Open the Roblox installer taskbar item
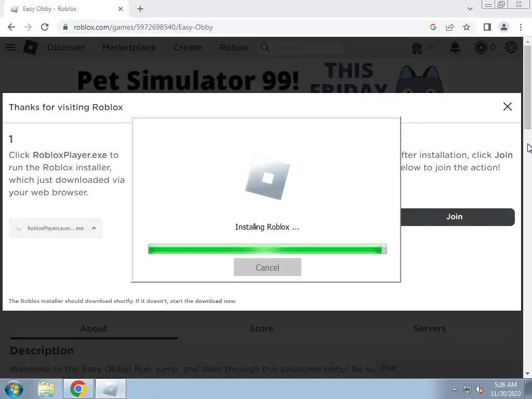The height and width of the screenshot is (399, 532). 111,389
